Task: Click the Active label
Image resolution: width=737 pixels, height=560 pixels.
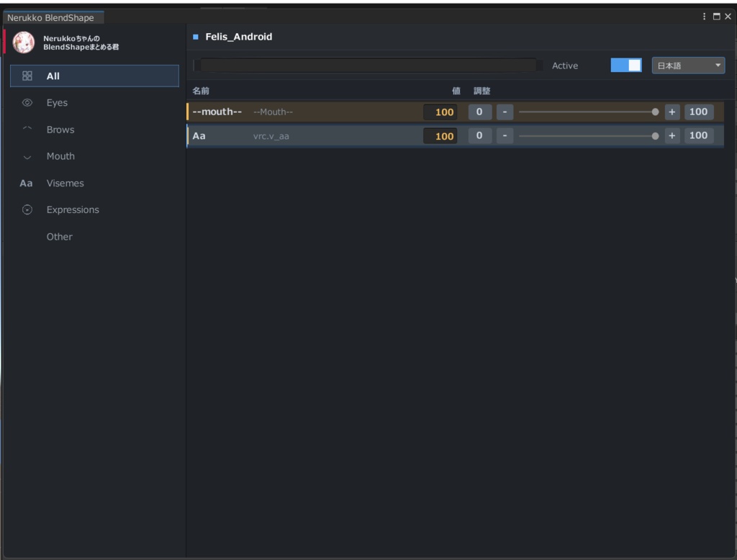Action: point(565,66)
